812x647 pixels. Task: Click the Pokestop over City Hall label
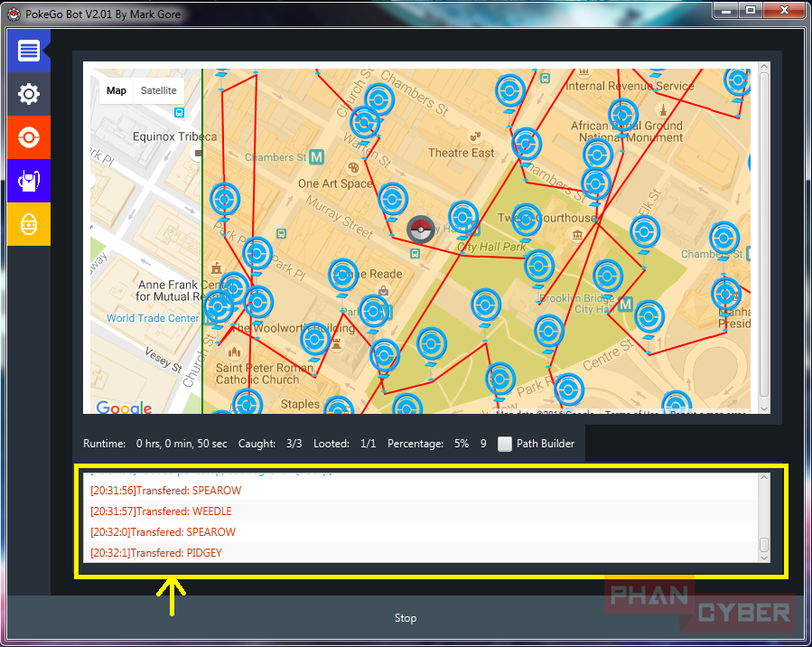point(463,220)
